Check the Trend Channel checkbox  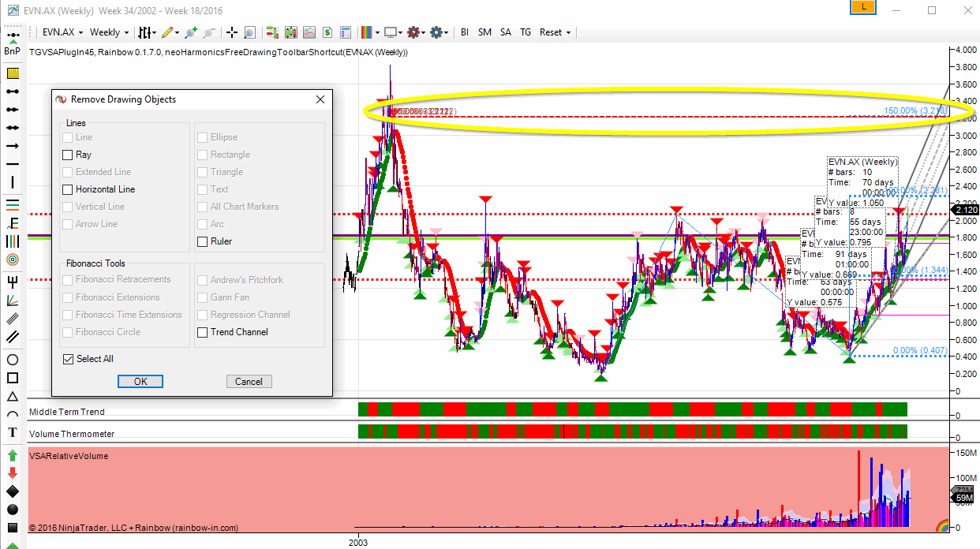point(203,332)
